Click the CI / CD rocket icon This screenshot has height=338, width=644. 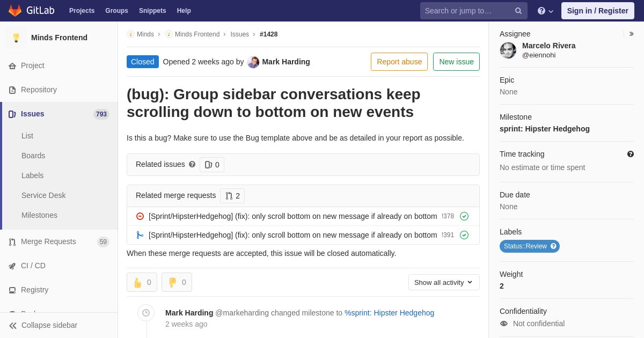tap(12, 266)
